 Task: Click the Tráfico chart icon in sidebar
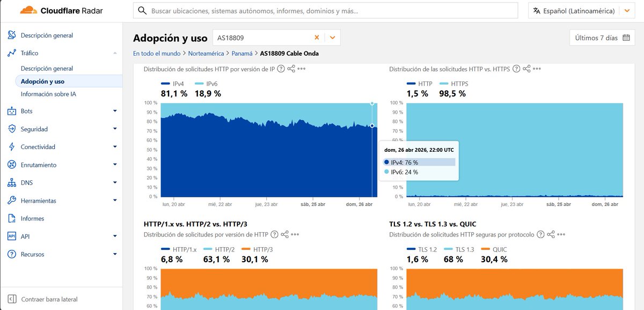[12, 53]
